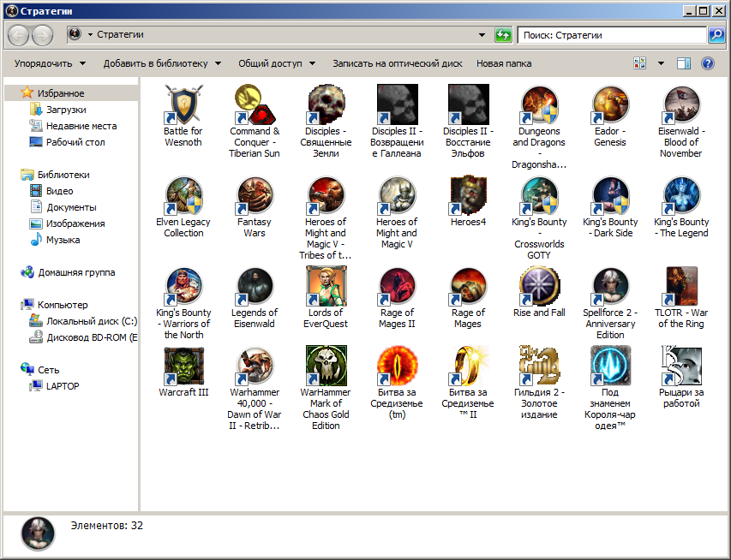Select King's Bounty - Dark Side shortcut
This screenshot has width=731, height=560.
coord(610,207)
